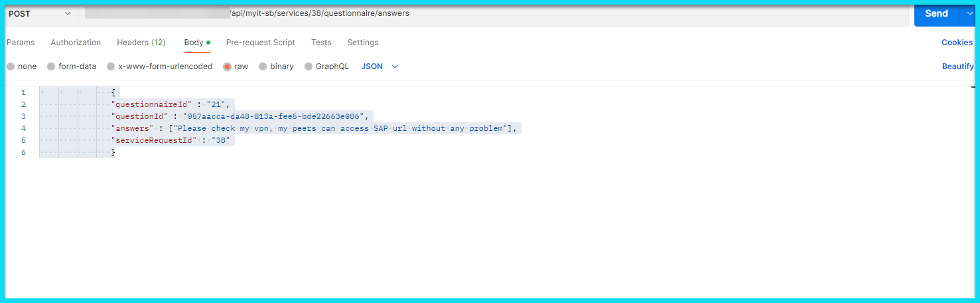
Task: Open the request Settings tab
Action: pos(362,43)
